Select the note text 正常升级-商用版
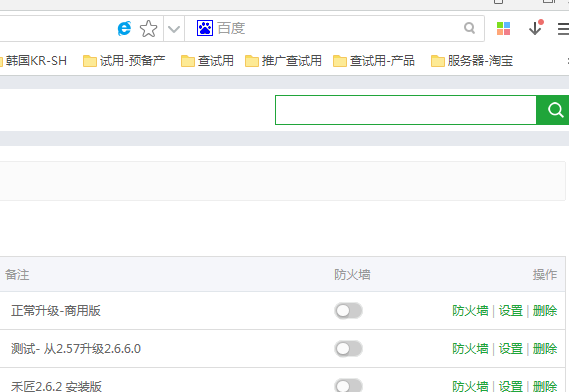 56,311
